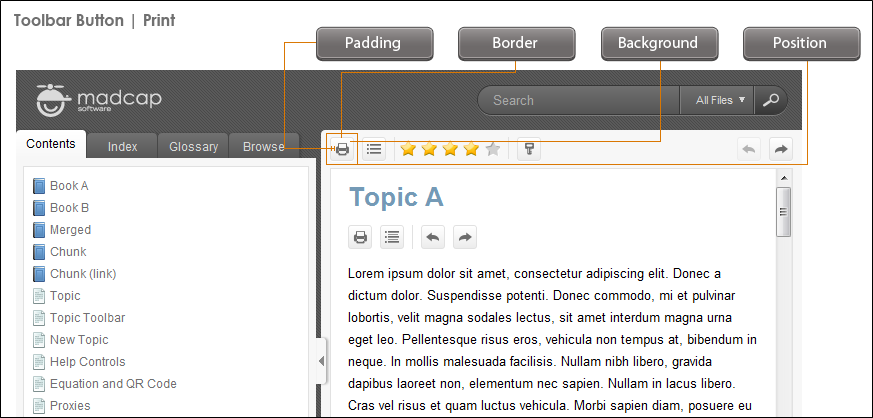Click the remove highlight icon in top toolbar

[529, 149]
